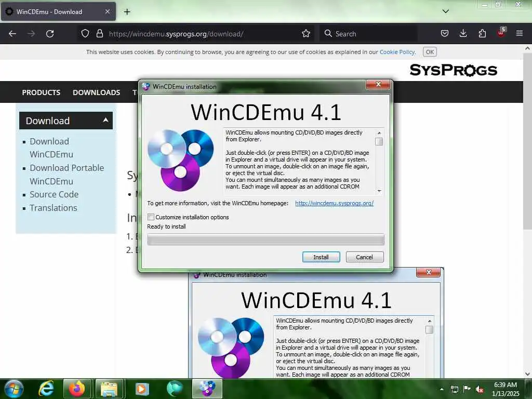Image resolution: width=532 pixels, height=399 pixels.
Task: Click the installation progress bar
Action: [x=265, y=239]
